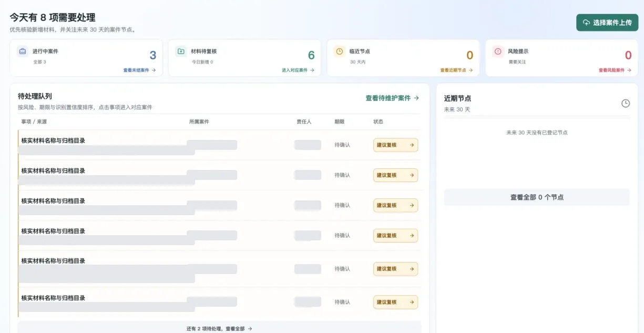Image resolution: width=644 pixels, height=333 pixels.
Task: Click 建议复核 button in fourth queue row
Action: tap(395, 236)
